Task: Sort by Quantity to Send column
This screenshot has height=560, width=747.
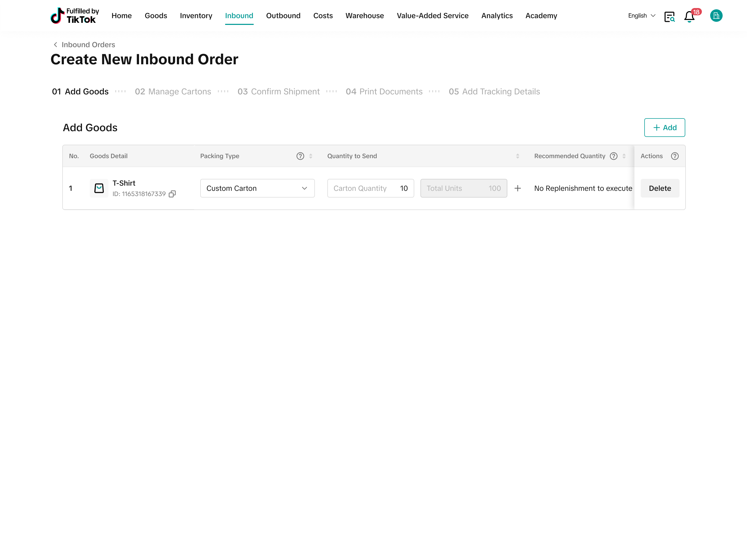Action: 518,156
